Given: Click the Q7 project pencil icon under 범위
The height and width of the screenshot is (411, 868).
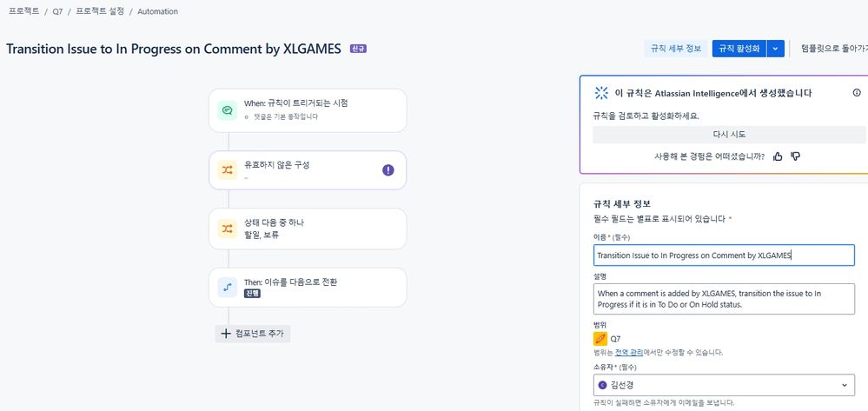Looking at the screenshot, I should (600, 338).
